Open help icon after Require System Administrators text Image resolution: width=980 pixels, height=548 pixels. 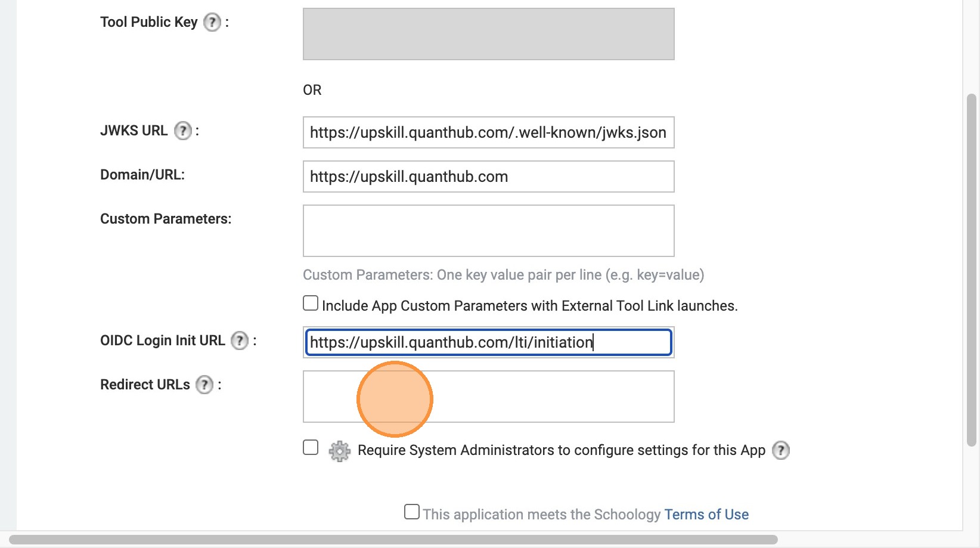[781, 450]
